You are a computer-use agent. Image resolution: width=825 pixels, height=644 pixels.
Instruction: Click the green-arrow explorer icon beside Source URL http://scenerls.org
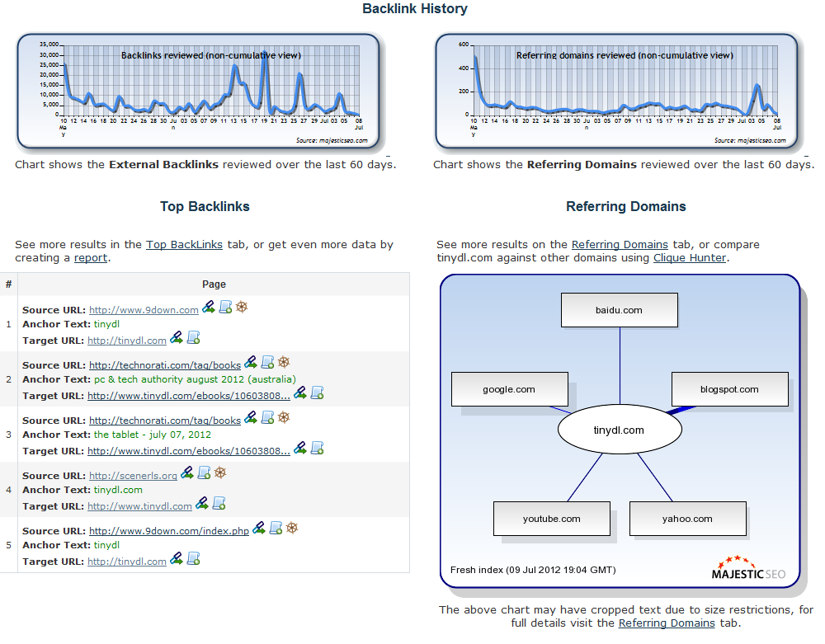click(x=186, y=472)
